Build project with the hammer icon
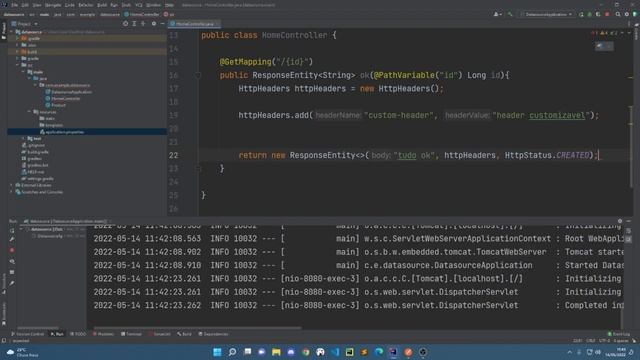 pos(510,14)
